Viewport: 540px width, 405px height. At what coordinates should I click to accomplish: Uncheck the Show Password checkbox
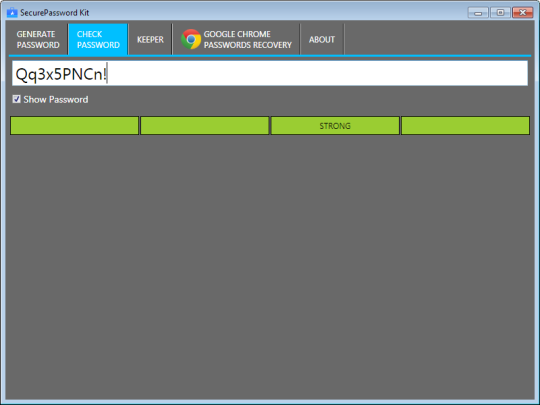click(x=17, y=99)
